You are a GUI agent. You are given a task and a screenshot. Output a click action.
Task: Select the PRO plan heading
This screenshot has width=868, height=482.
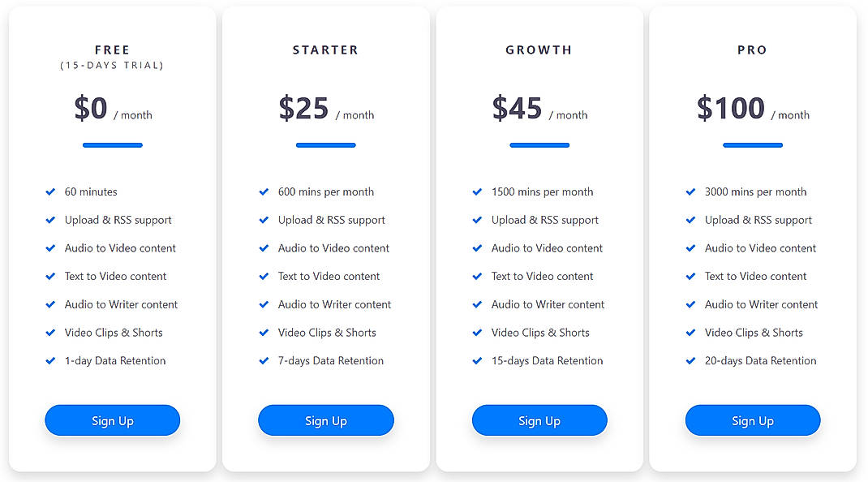coord(752,49)
